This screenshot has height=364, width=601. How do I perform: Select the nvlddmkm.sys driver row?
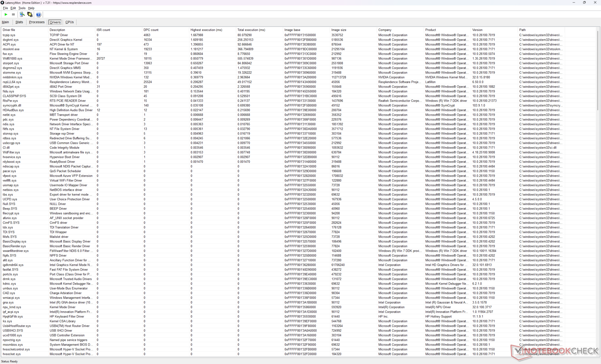pyautogui.click(x=13, y=77)
